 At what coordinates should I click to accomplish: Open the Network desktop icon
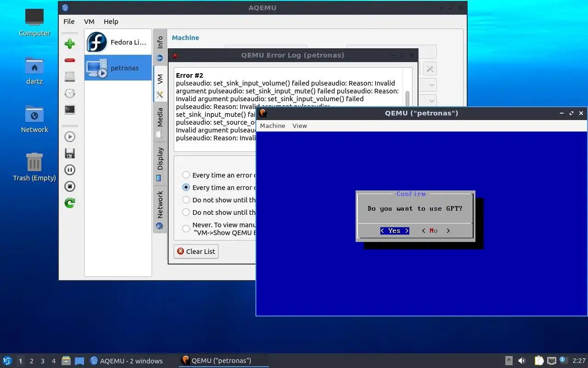[34, 119]
